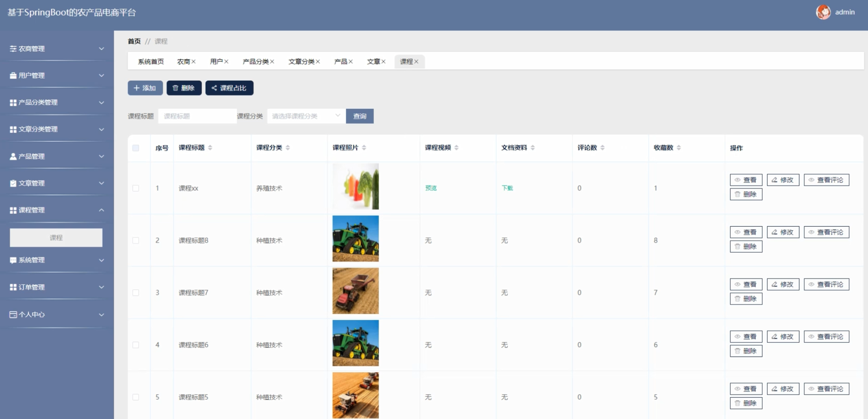868x419 pixels.
Task: Open the tractor thumbnail of 课程标题8
Action: click(355, 238)
